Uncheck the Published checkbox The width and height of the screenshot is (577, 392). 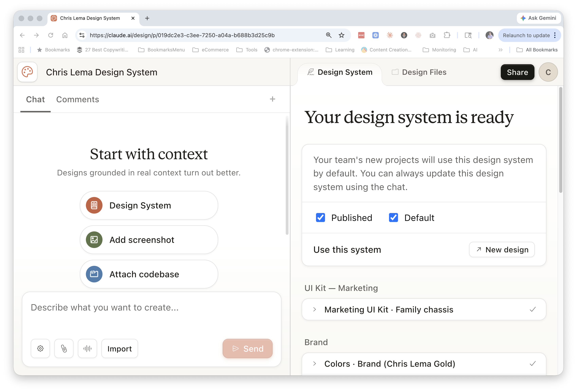tap(320, 218)
